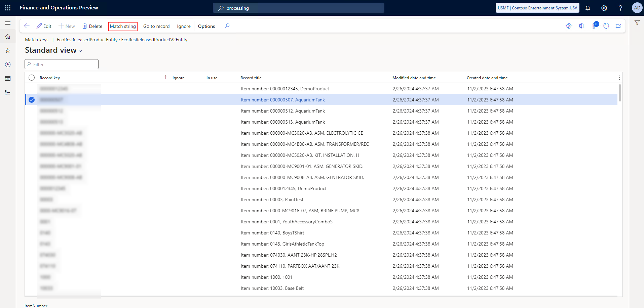Open the AD user account avatar
The height and width of the screenshot is (308, 644).
click(x=637, y=8)
